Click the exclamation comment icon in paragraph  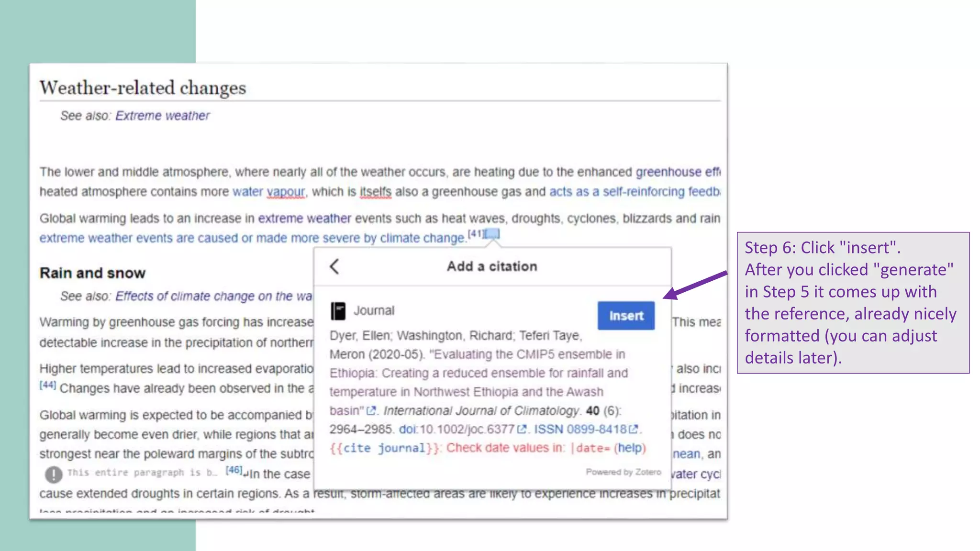(54, 474)
